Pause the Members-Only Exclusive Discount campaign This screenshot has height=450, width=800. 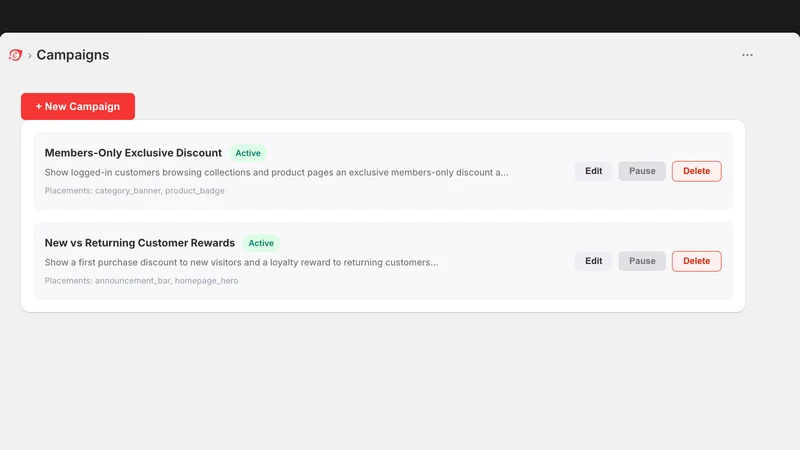(642, 171)
